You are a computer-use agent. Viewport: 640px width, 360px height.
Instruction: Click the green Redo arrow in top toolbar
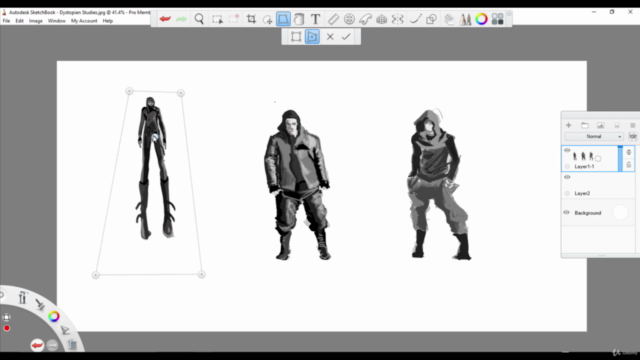[181, 19]
